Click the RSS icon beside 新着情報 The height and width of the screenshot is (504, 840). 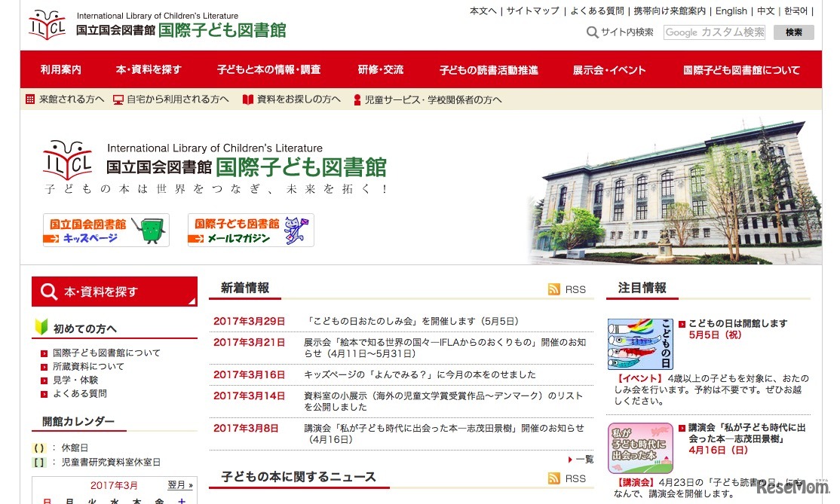click(x=554, y=289)
